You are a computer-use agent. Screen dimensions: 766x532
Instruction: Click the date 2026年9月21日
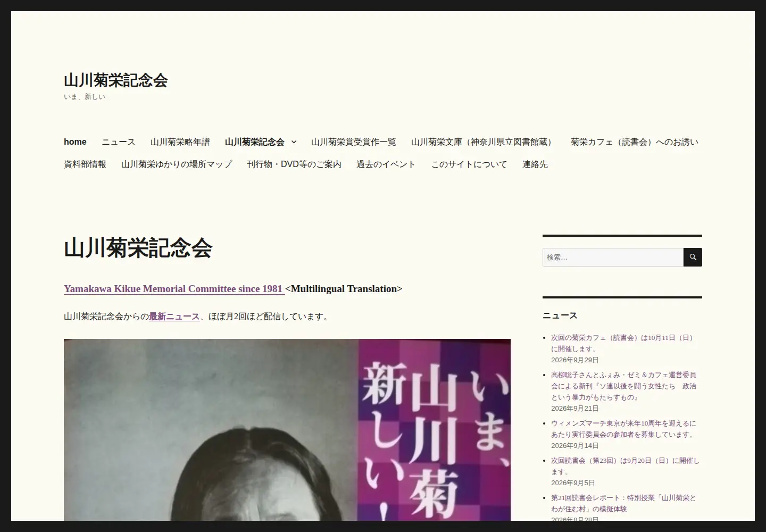click(575, 409)
